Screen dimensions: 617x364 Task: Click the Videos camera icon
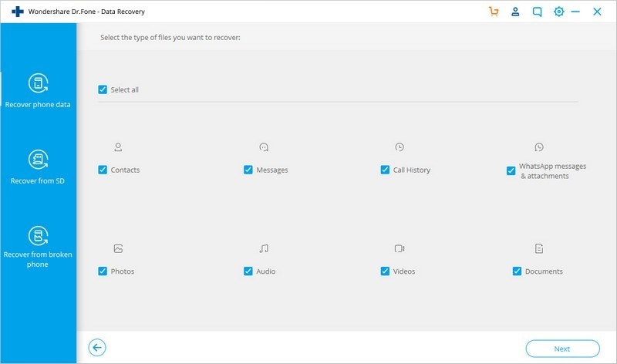pos(400,248)
